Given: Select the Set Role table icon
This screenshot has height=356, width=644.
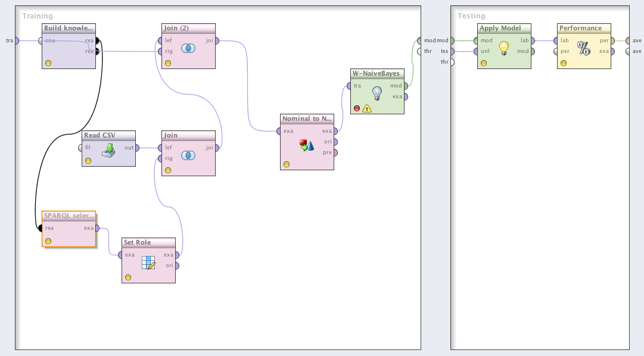Looking at the screenshot, I should tap(148, 262).
